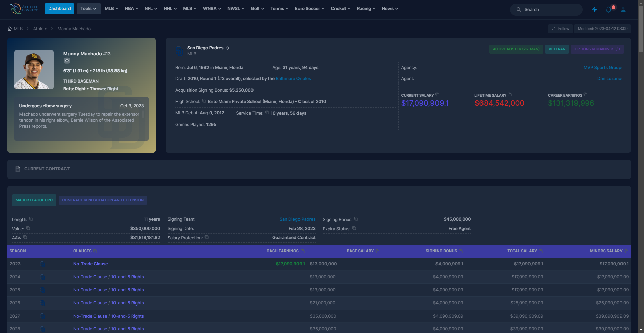The height and width of the screenshot is (333, 644).
Task: Click the info icon in Total Salary header
Action: 541,251
